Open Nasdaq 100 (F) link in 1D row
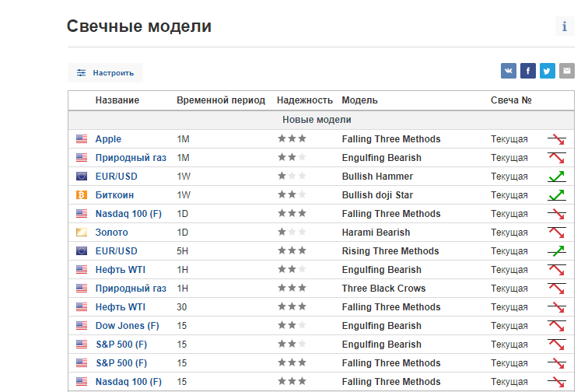 [x=128, y=214]
